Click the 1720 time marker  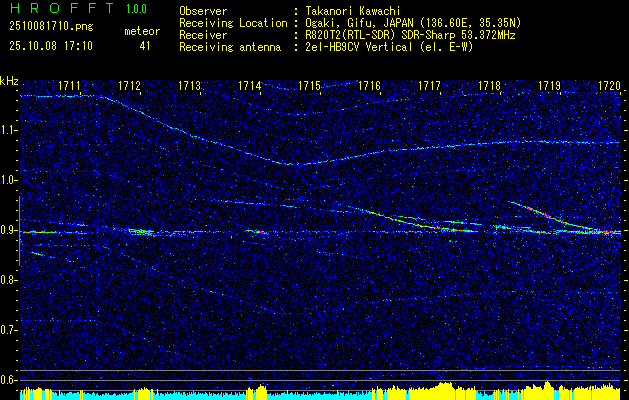click(x=609, y=85)
